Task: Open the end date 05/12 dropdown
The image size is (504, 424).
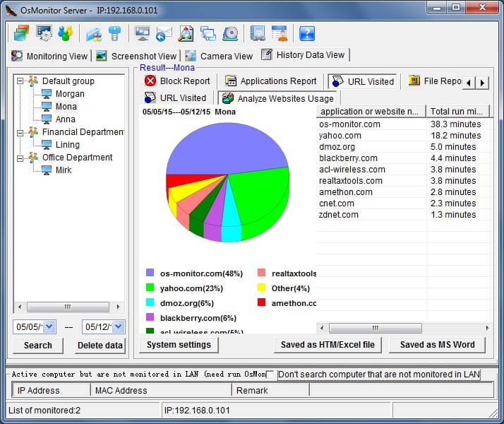Action: click(x=119, y=327)
